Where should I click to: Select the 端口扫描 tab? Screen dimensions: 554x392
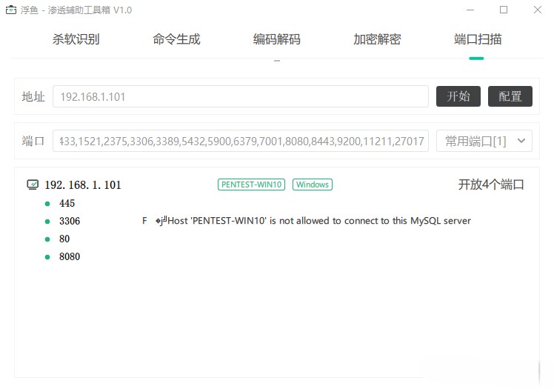click(478, 39)
